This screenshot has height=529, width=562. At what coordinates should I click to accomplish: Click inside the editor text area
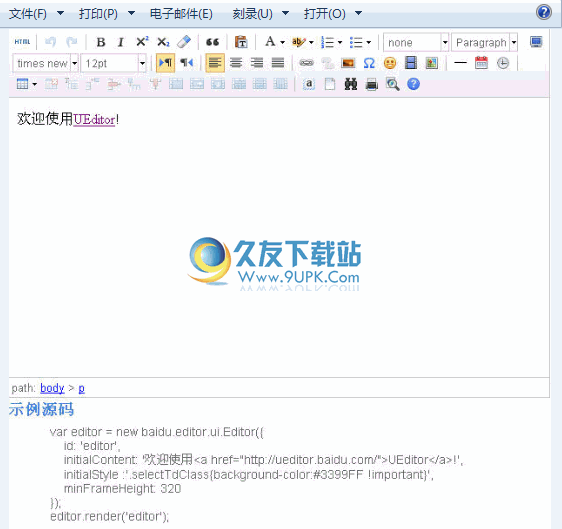279,237
